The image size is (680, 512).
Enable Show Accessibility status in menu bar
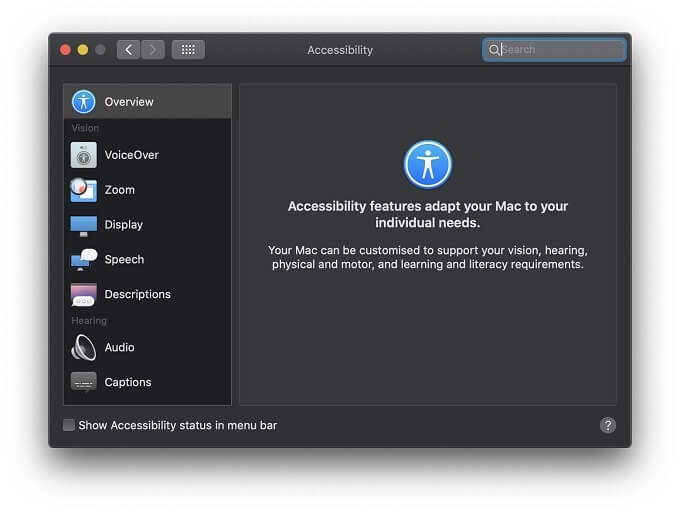(x=69, y=425)
